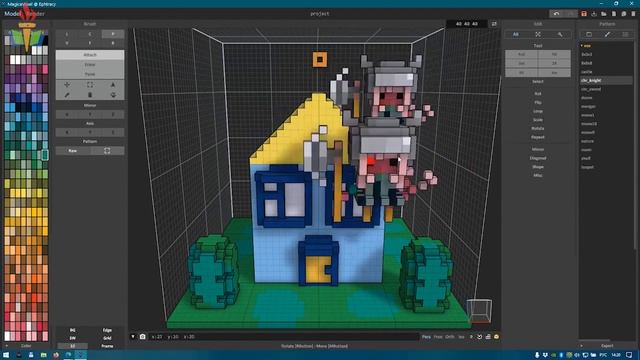Expand the Rot section in Edit panel
This screenshot has height=360, width=640.
click(x=538, y=93)
